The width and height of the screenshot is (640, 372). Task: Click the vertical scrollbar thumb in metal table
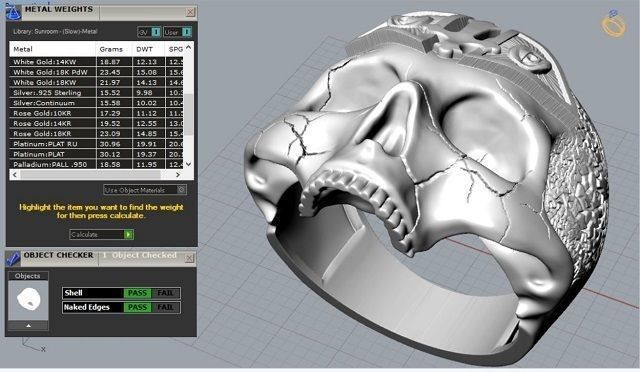[x=188, y=115]
